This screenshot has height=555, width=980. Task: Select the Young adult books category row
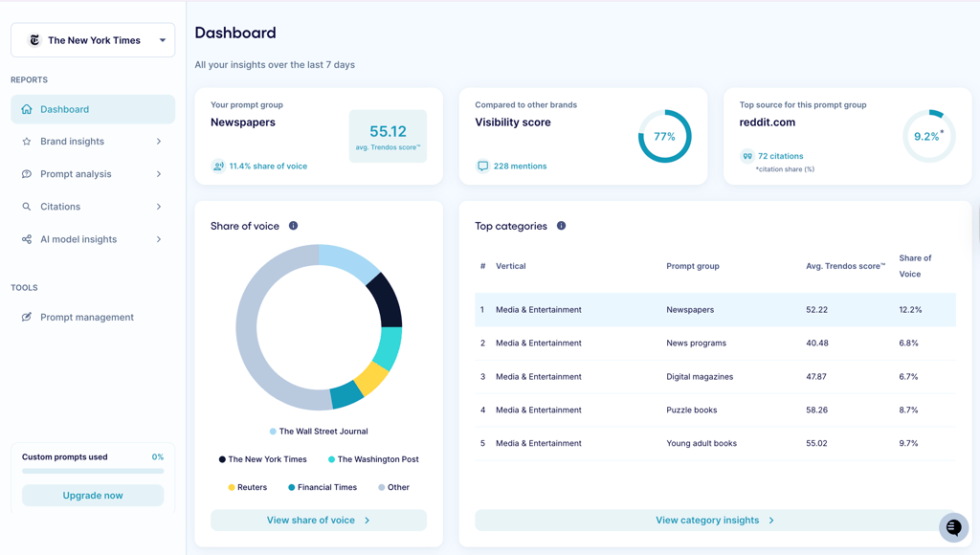click(x=715, y=443)
